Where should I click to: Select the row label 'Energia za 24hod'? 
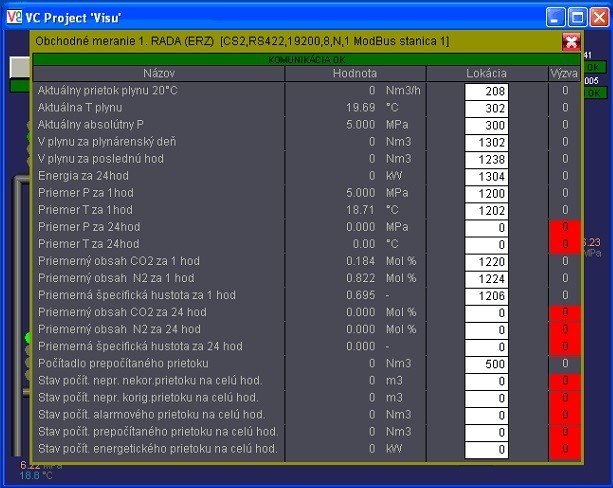click(83, 176)
